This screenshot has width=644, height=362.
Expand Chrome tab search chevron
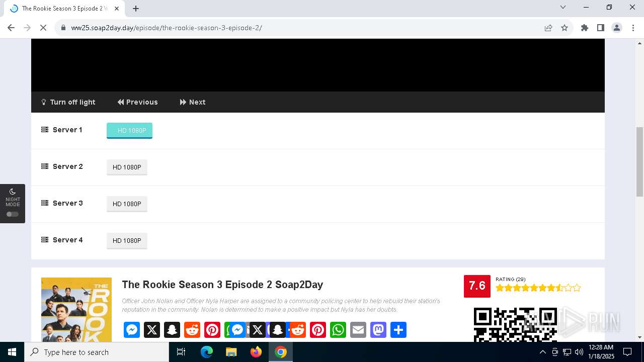click(563, 7)
